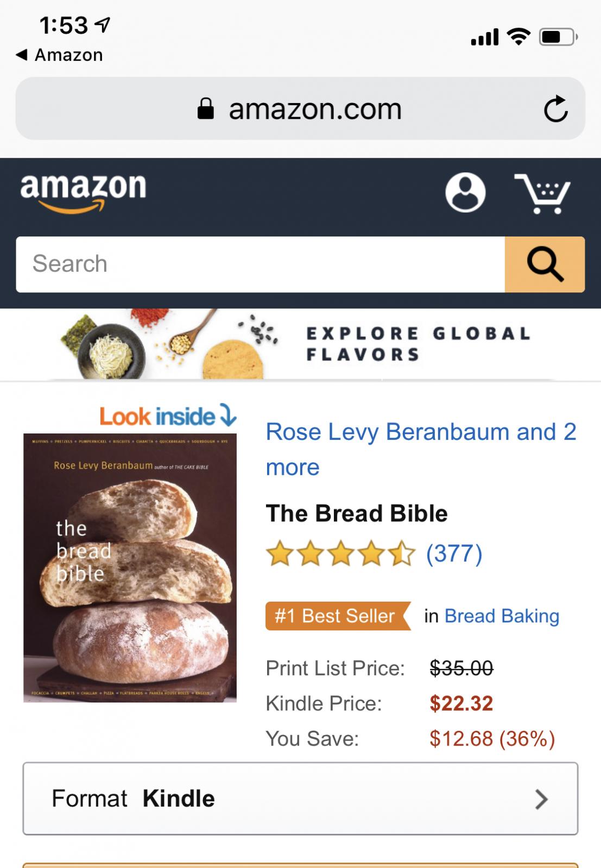
Task: Tap the lock icon in address bar
Action: point(205,108)
